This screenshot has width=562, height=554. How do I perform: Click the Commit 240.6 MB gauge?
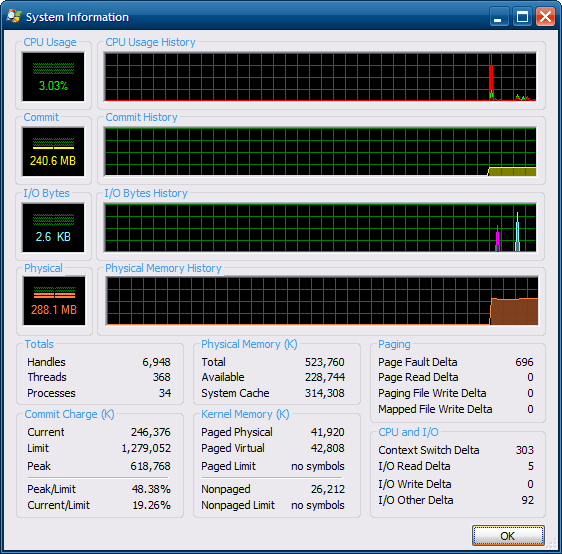[x=53, y=152]
